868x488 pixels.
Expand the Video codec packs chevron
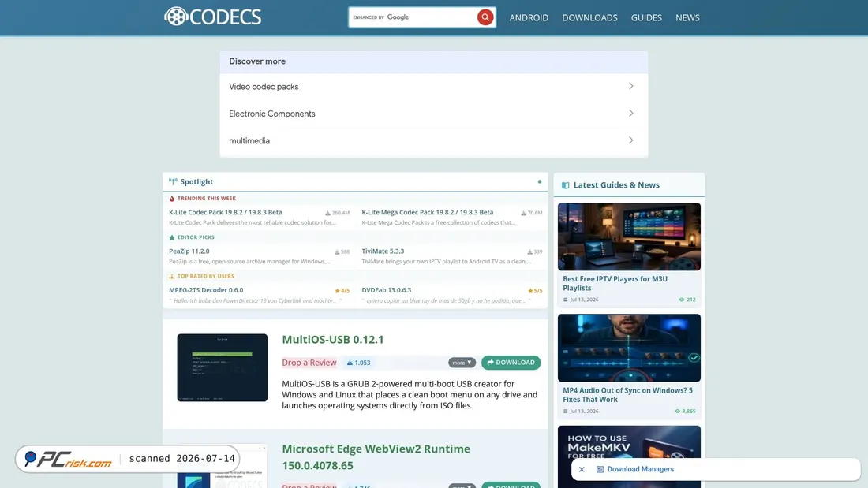pyautogui.click(x=630, y=86)
